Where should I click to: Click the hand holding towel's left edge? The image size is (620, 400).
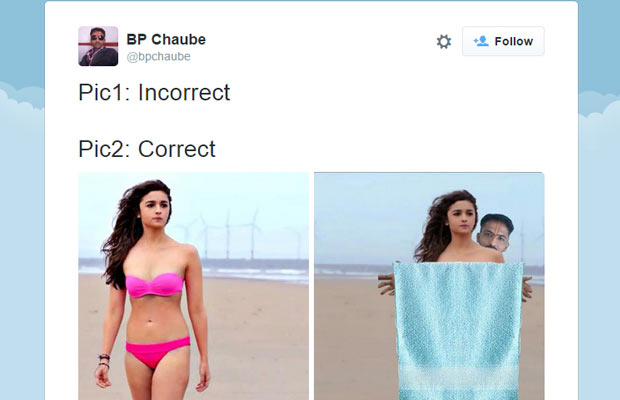point(386,284)
